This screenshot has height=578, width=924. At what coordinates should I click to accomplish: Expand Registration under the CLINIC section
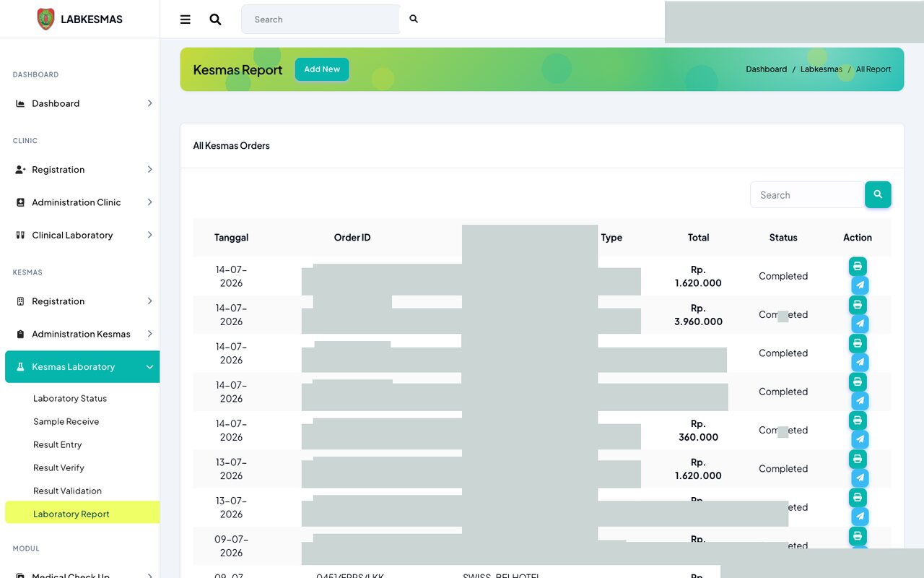click(x=149, y=169)
